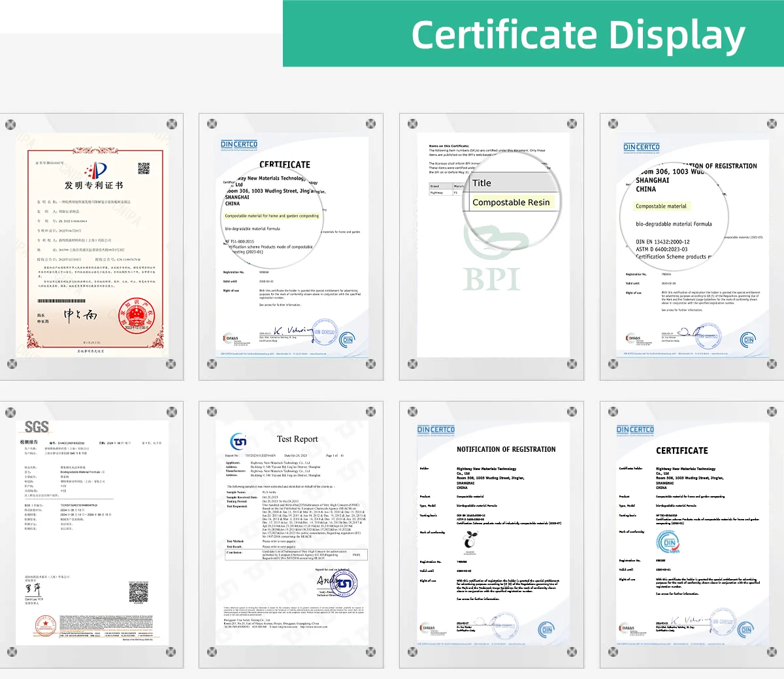
Task: Click the DIN CERTCO logo on the second certificate
Action: (x=239, y=144)
